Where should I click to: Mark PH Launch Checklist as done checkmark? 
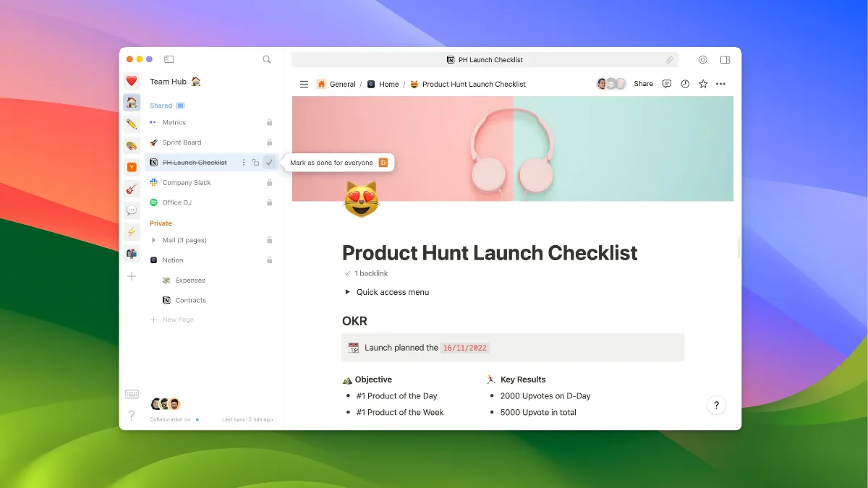(269, 163)
